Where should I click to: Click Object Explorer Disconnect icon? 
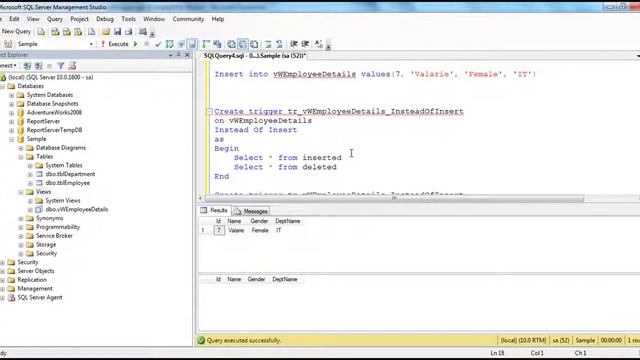click(x=39, y=66)
